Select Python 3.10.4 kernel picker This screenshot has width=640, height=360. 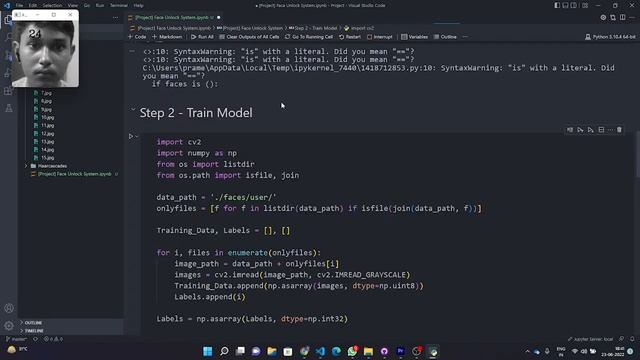[610, 37]
